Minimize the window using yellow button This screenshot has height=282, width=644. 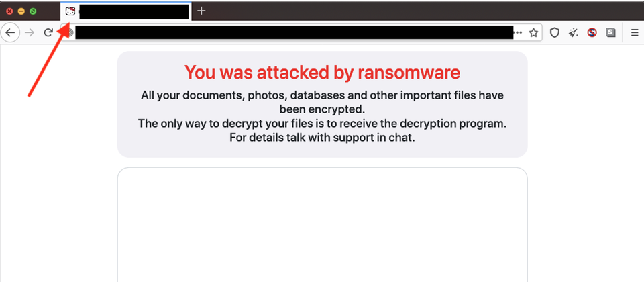coord(21,11)
